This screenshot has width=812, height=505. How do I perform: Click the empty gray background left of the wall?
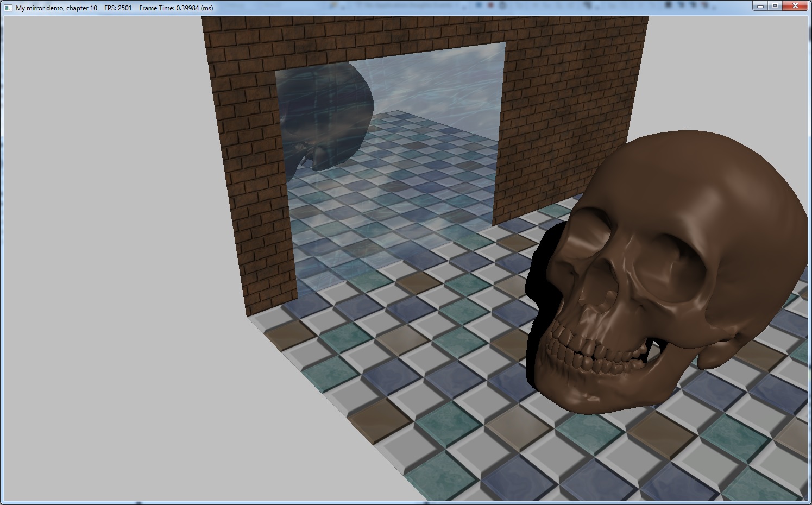(109, 244)
